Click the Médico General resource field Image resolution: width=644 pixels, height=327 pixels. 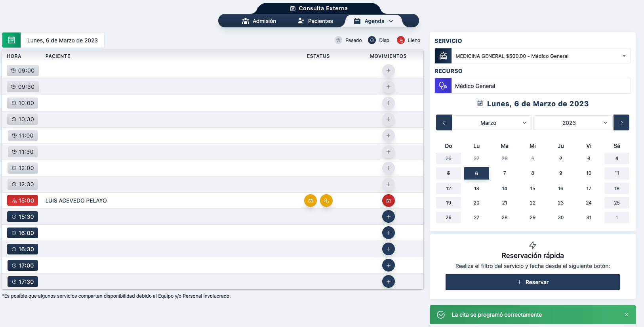(541, 86)
